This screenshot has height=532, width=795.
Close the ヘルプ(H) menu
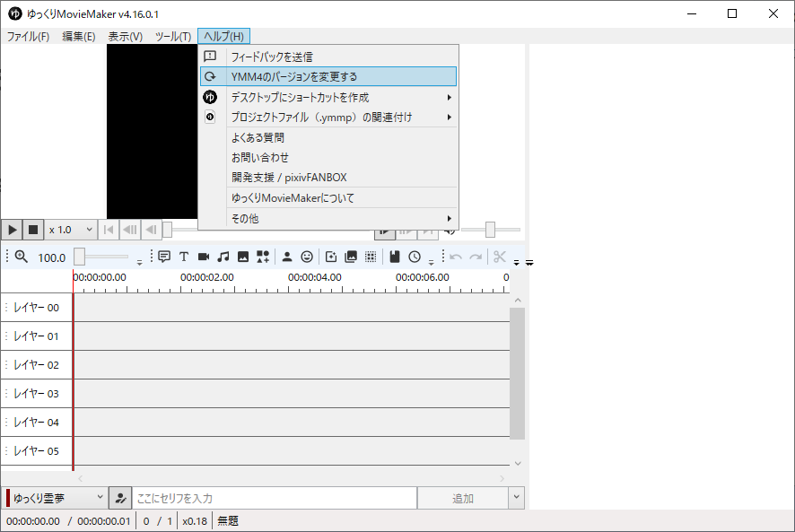tap(223, 37)
